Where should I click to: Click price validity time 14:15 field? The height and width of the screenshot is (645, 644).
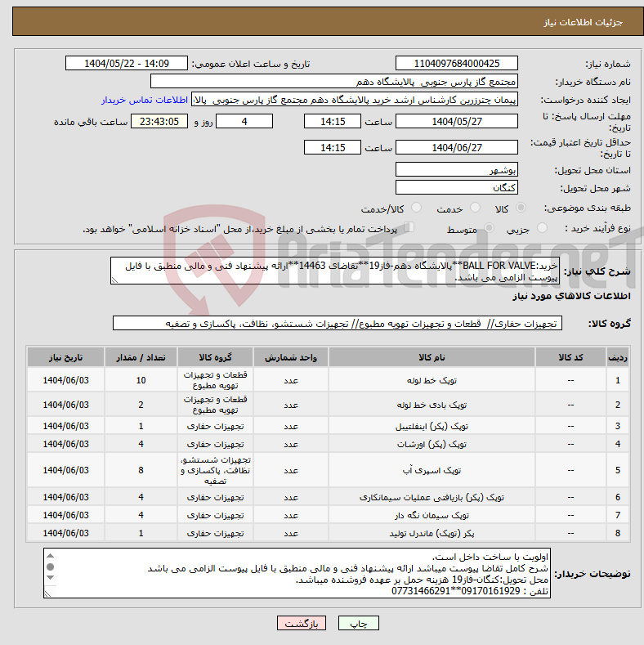tap(333, 147)
